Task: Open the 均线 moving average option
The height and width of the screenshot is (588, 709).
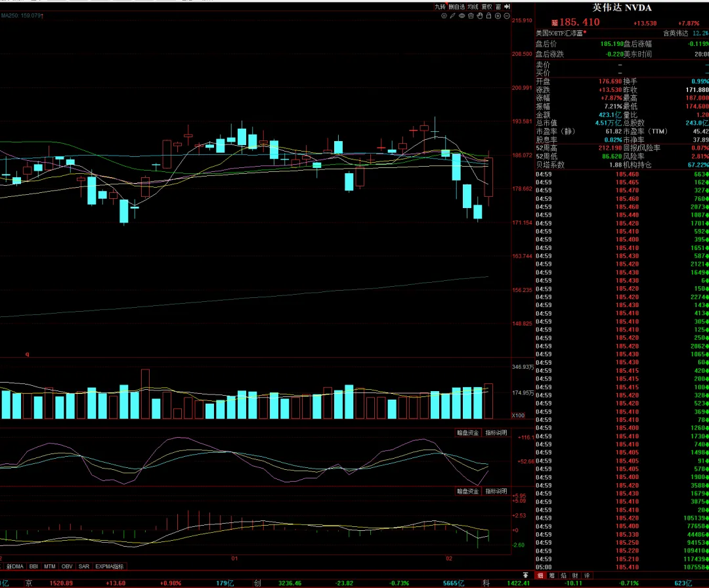Action: [473, 7]
